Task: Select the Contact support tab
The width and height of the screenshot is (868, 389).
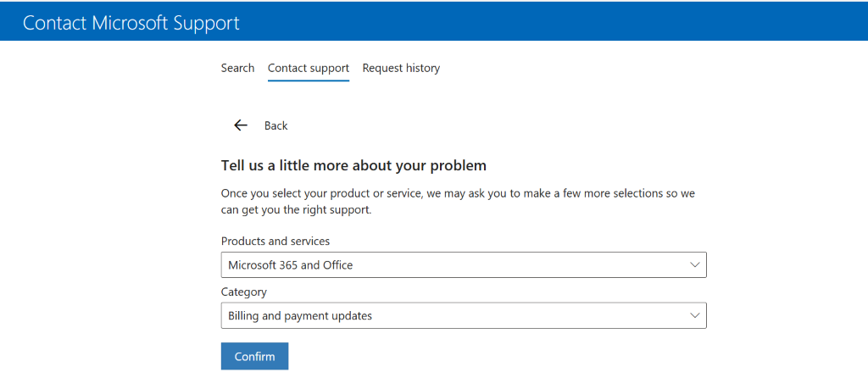Action: coord(309,68)
